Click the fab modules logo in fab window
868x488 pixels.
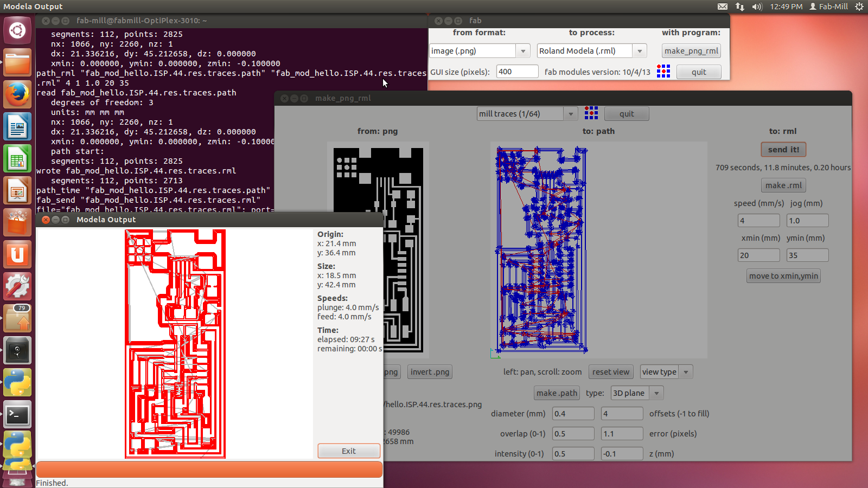pos(663,71)
